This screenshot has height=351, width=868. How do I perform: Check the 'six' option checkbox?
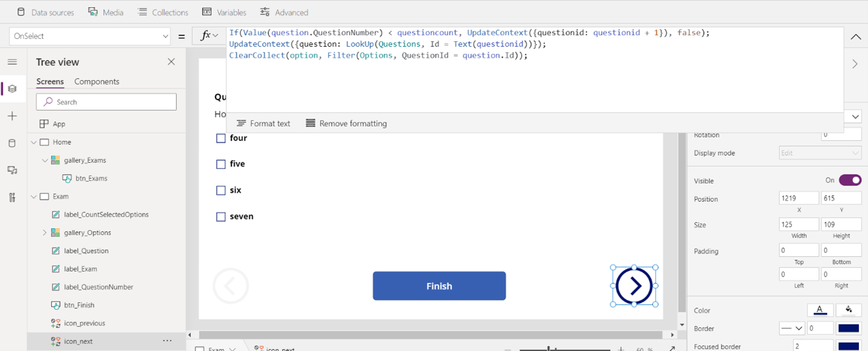tap(221, 190)
